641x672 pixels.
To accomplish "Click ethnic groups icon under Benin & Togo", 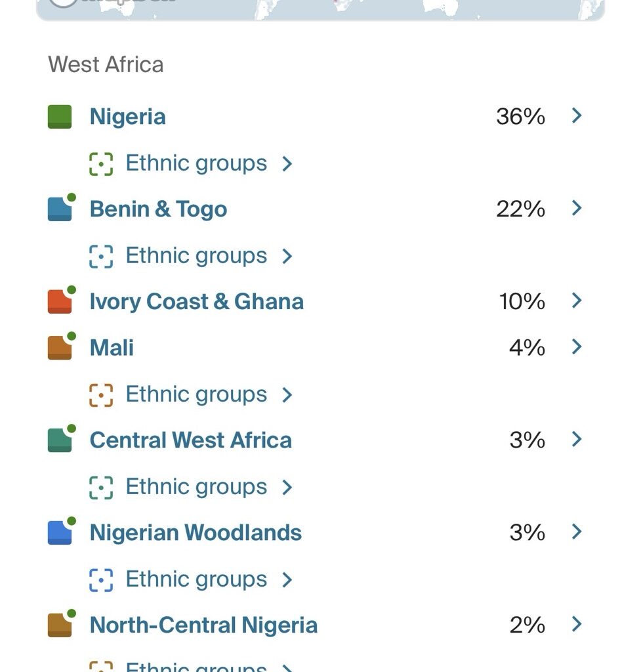I will (101, 256).
